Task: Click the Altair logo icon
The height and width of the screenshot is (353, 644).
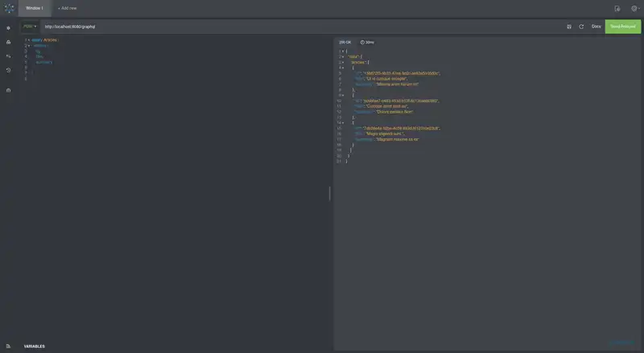Action: tap(9, 8)
